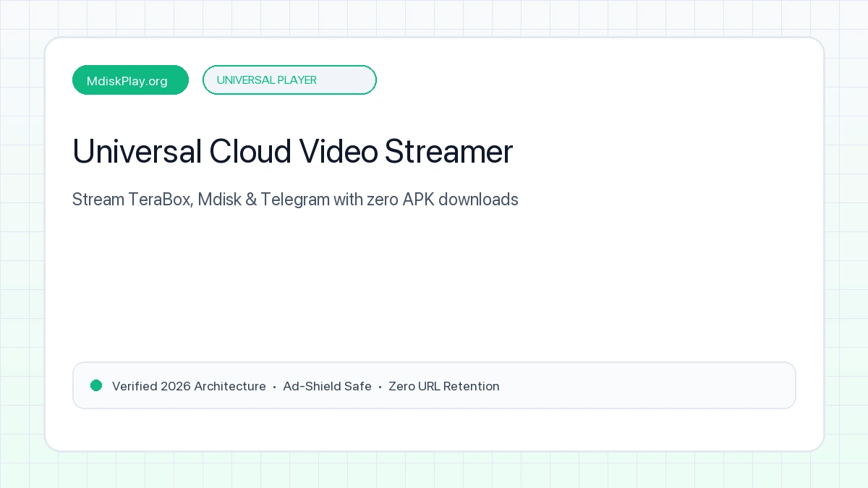Click the green status dot icon

[x=96, y=385]
